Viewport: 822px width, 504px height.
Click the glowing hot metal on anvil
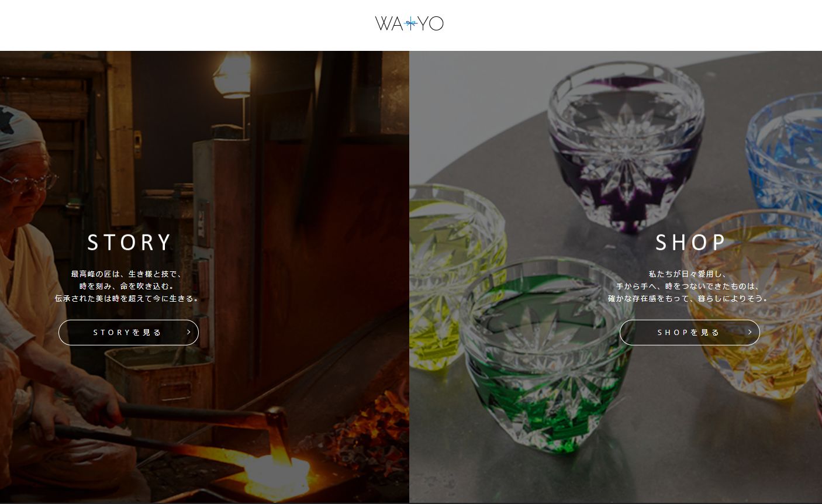pyautogui.click(x=275, y=470)
